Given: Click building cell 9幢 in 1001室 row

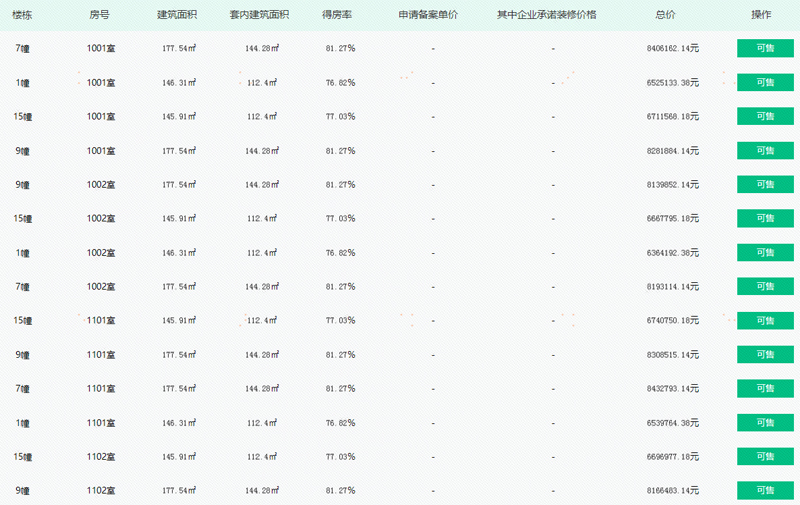Looking at the screenshot, I should [x=22, y=150].
